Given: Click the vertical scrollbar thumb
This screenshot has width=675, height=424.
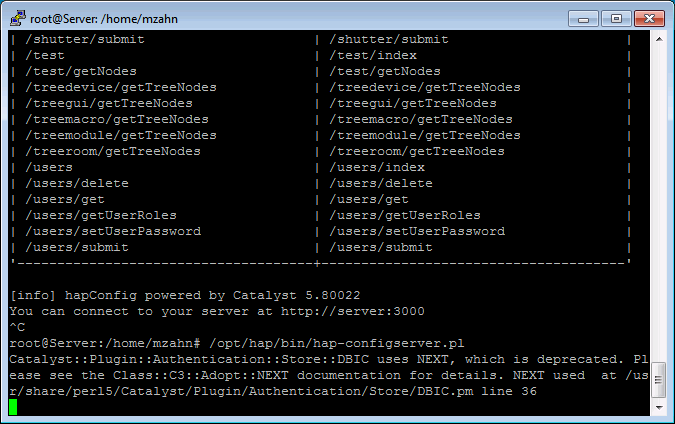Looking at the screenshot, I should pyautogui.click(x=659, y=380).
